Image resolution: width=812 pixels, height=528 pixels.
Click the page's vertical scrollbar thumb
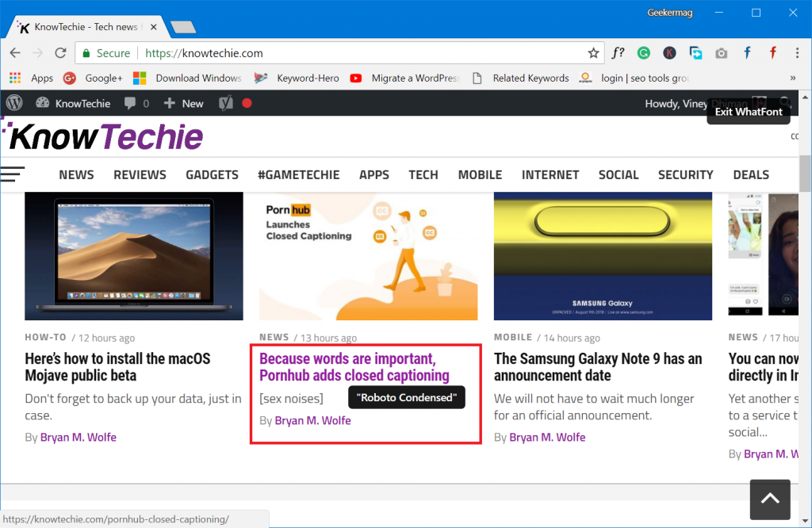(x=805, y=174)
